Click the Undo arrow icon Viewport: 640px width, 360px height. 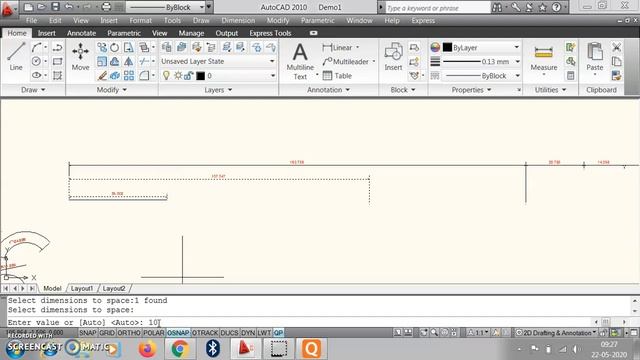click(69, 7)
